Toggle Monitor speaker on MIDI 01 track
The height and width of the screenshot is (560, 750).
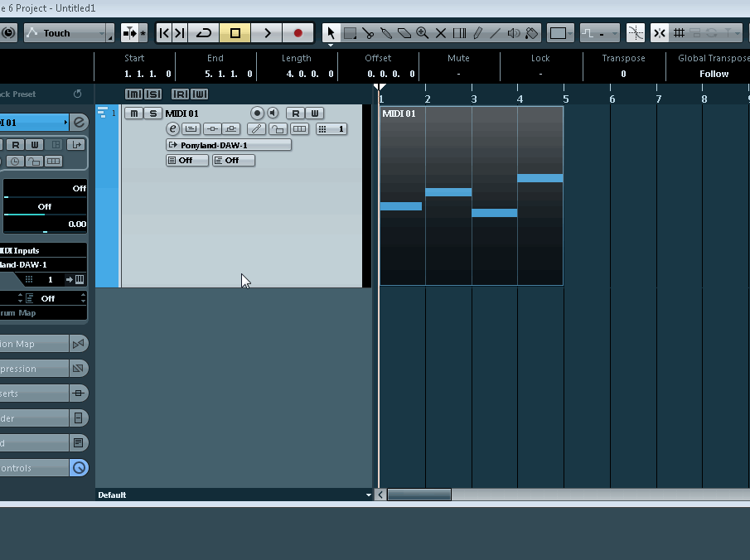tap(273, 113)
